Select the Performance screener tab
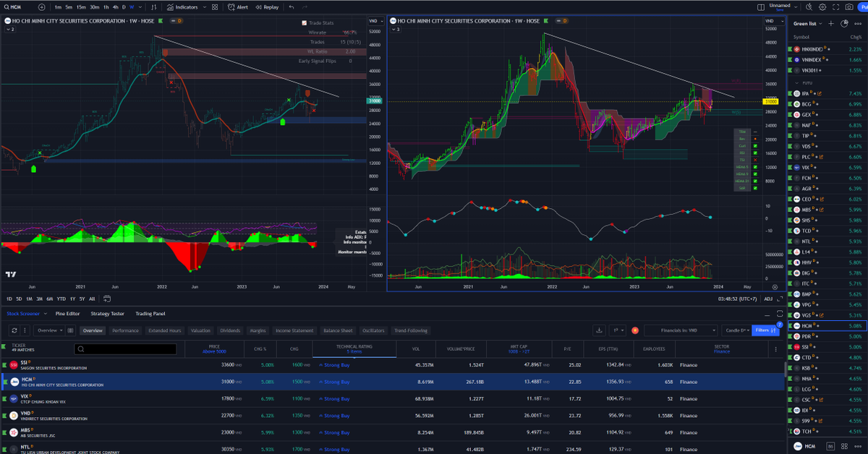 [x=125, y=330]
